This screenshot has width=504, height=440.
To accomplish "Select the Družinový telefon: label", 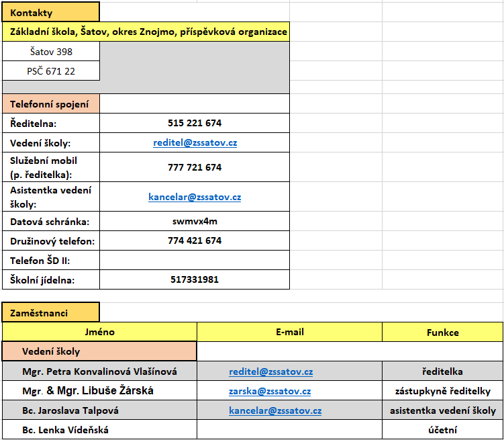I will (x=51, y=241).
